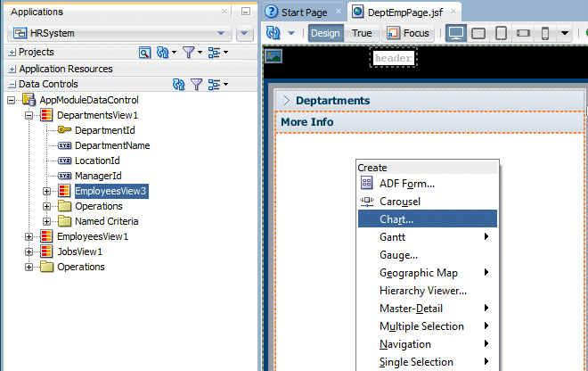Click the DepartmentName attribute icon
This screenshot has width=588, height=371.
coord(64,145)
